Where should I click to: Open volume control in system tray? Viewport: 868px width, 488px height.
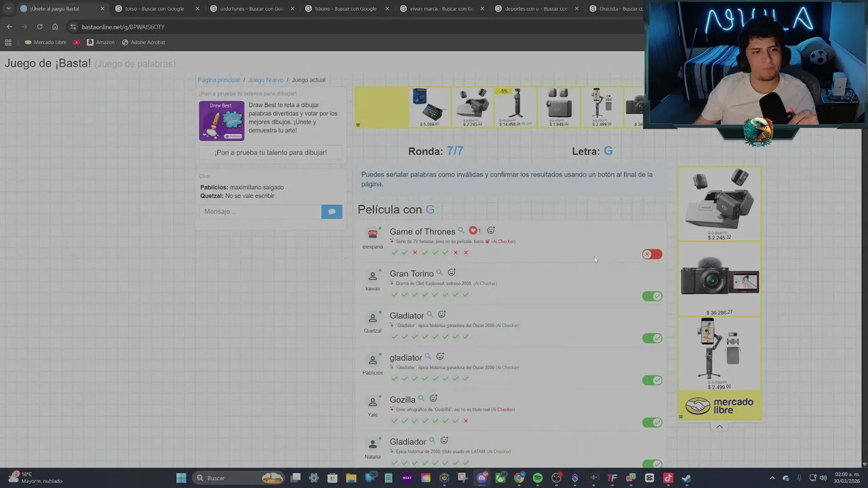click(823, 478)
